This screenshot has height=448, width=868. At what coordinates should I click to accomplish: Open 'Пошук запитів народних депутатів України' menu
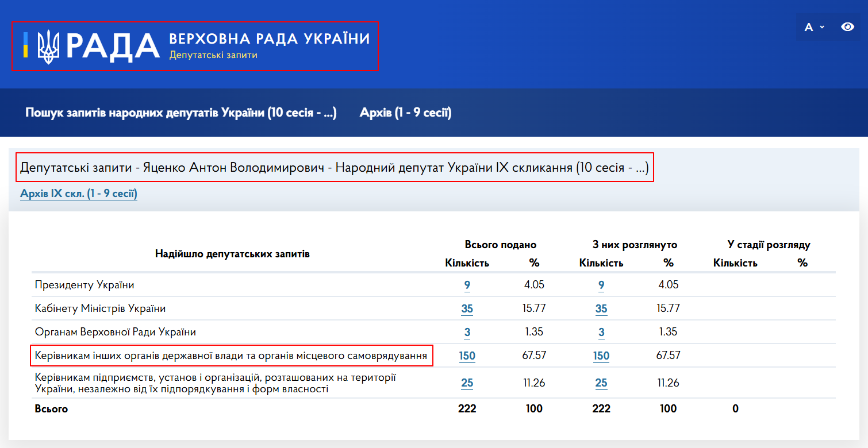pos(180,113)
